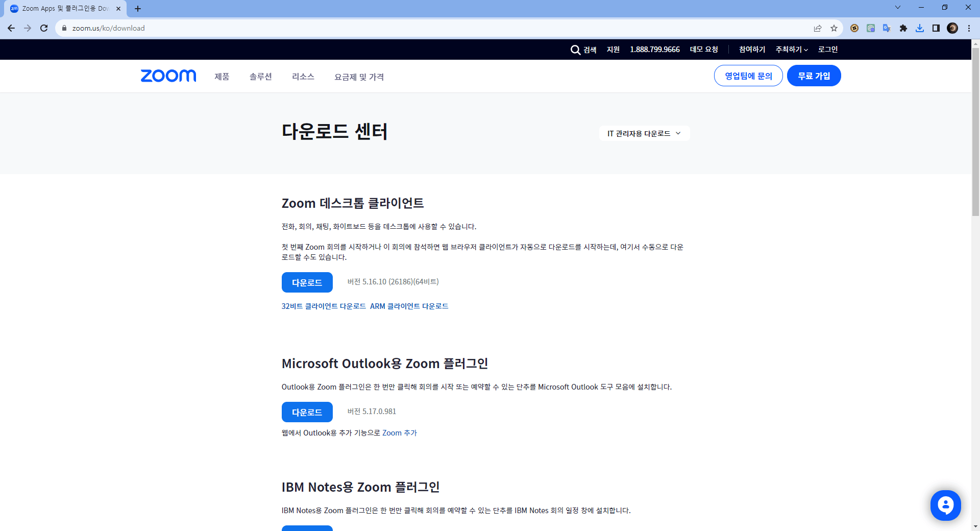
Task: Click the first yellow circular extension icon
Action: tap(854, 28)
